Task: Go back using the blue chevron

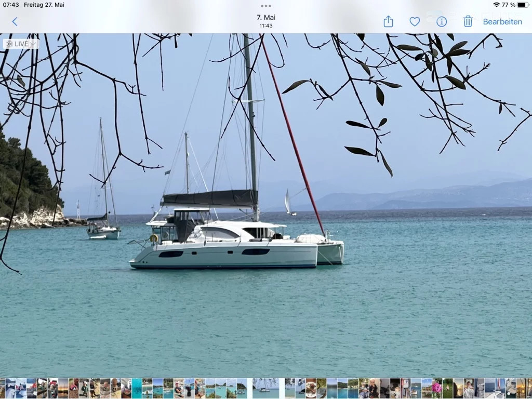Action: [x=15, y=22]
